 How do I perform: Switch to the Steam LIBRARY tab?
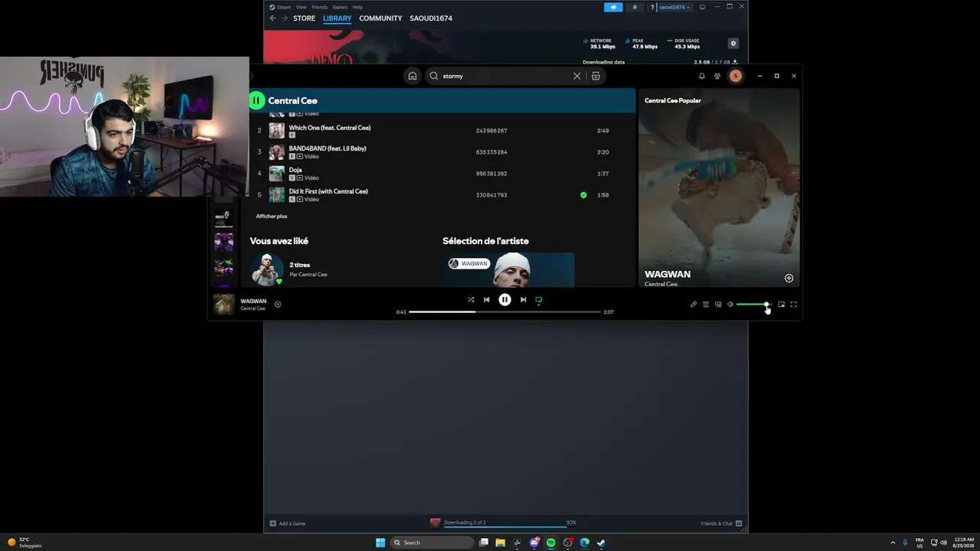[x=337, y=18]
